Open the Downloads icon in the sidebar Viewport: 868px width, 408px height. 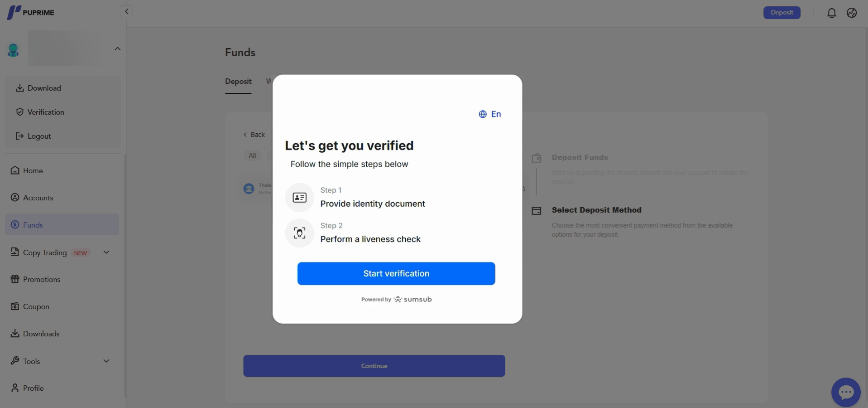click(15, 334)
